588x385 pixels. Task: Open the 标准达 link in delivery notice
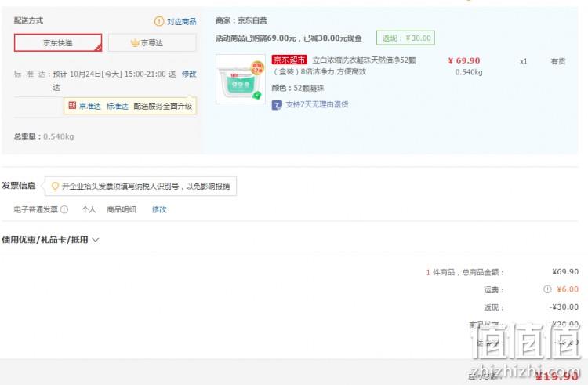[x=118, y=106]
